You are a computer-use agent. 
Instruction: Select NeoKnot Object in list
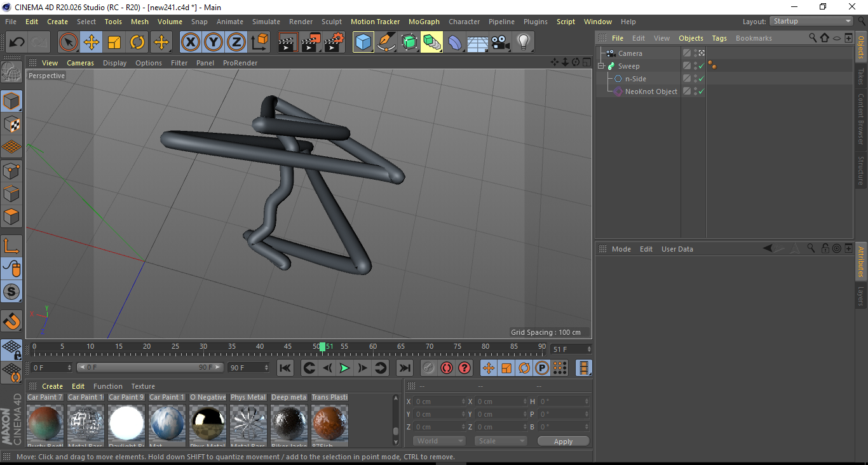click(651, 91)
